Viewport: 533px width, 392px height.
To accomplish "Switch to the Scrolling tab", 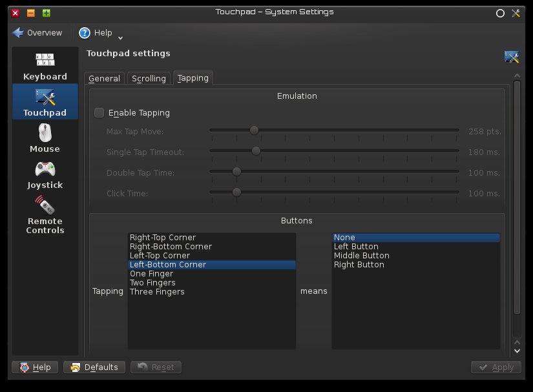I will click(149, 78).
